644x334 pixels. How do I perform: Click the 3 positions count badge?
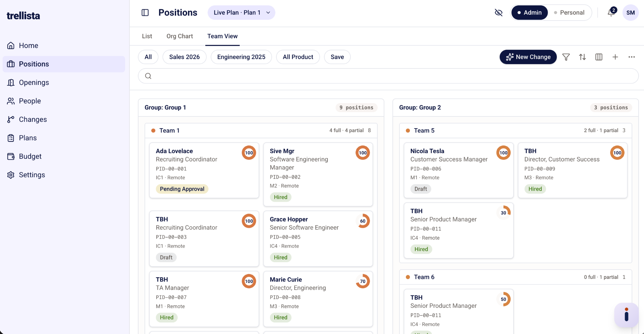pyautogui.click(x=611, y=108)
